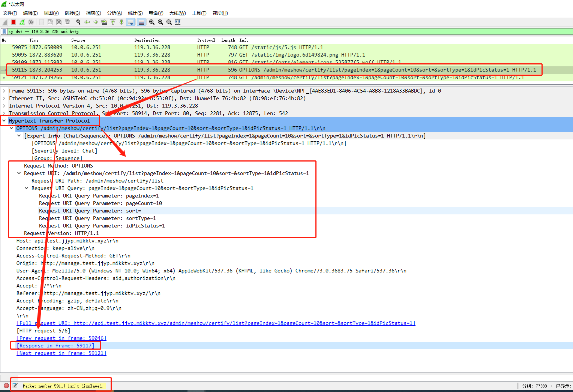This screenshot has width=573, height=392.
Task: Open the 编辑(E) menu
Action: [x=30, y=13]
